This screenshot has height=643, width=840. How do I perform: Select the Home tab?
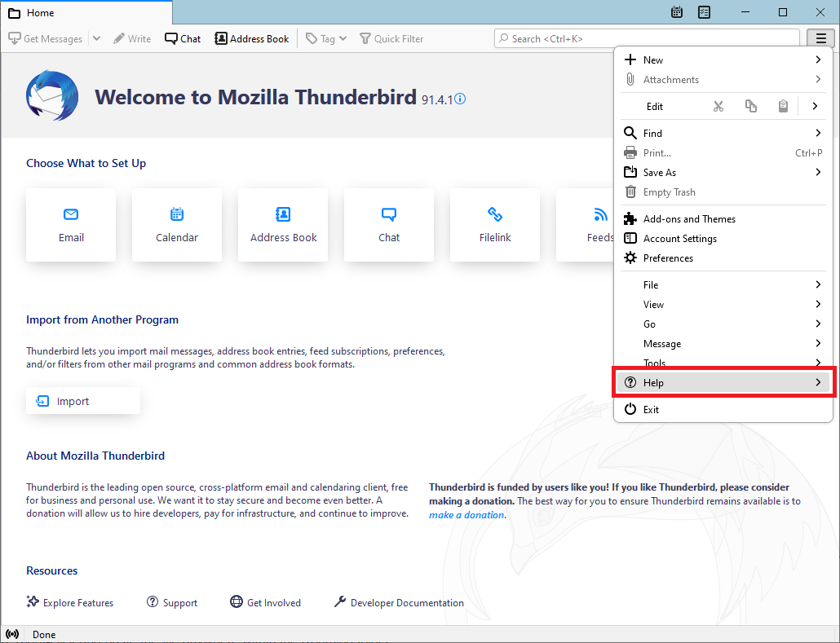pyautogui.click(x=86, y=12)
